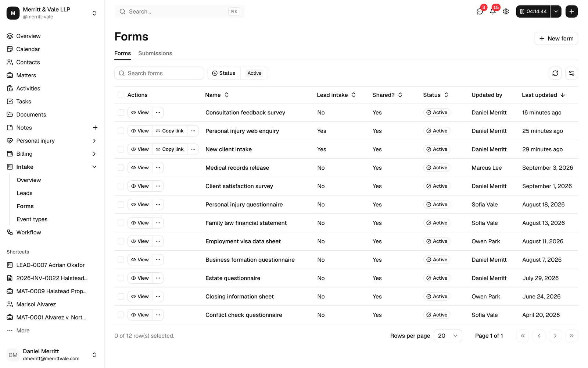Select the Forms tab

[x=122, y=53]
